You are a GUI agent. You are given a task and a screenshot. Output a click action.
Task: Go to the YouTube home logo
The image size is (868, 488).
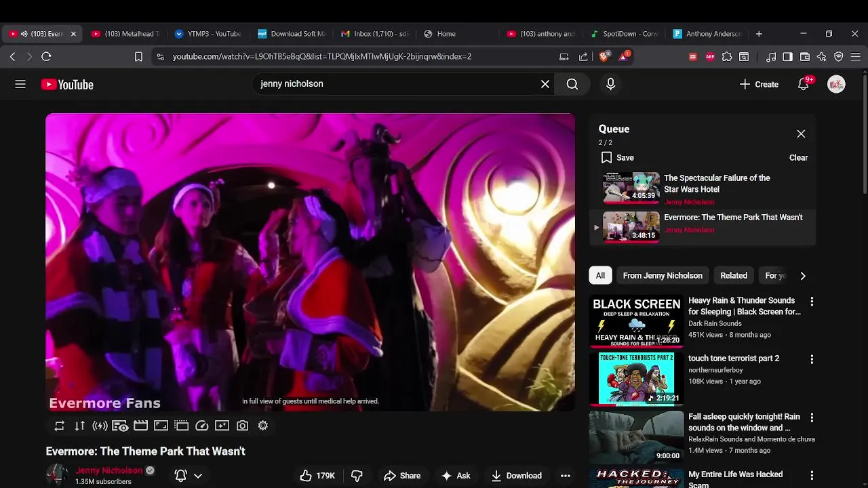click(x=67, y=84)
